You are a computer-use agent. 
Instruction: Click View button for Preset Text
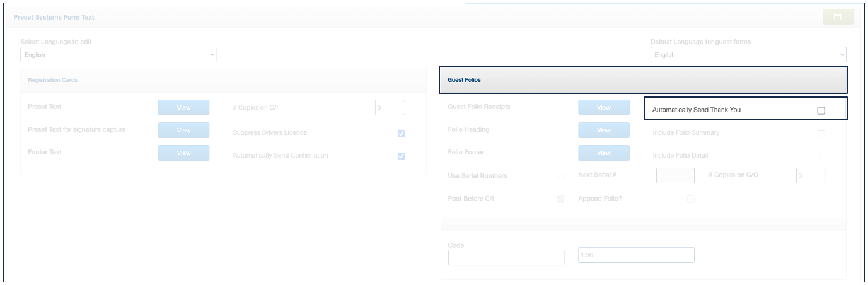click(x=183, y=108)
